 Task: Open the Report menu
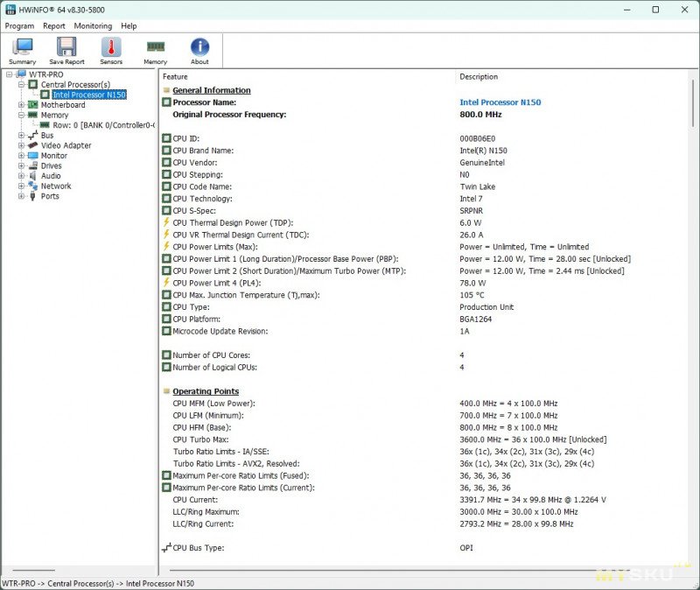coord(54,26)
